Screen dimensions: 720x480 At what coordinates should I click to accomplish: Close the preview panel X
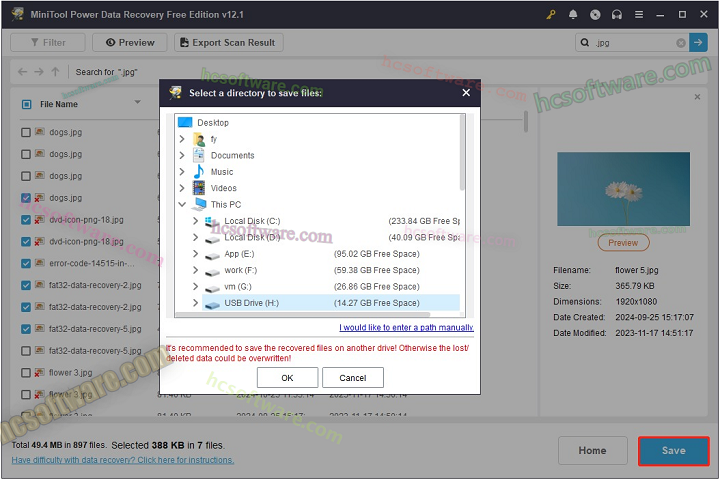pyautogui.click(x=697, y=97)
